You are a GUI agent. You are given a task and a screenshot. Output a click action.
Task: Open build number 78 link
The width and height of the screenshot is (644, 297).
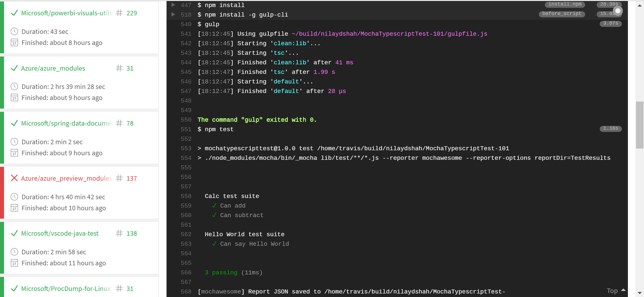tap(130, 123)
